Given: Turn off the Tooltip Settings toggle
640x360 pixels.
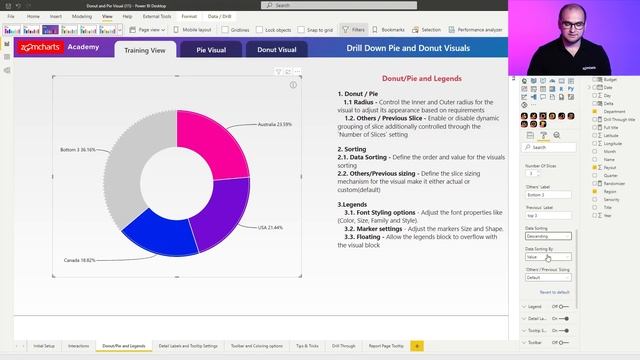Looking at the screenshot, I should coord(564,331).
